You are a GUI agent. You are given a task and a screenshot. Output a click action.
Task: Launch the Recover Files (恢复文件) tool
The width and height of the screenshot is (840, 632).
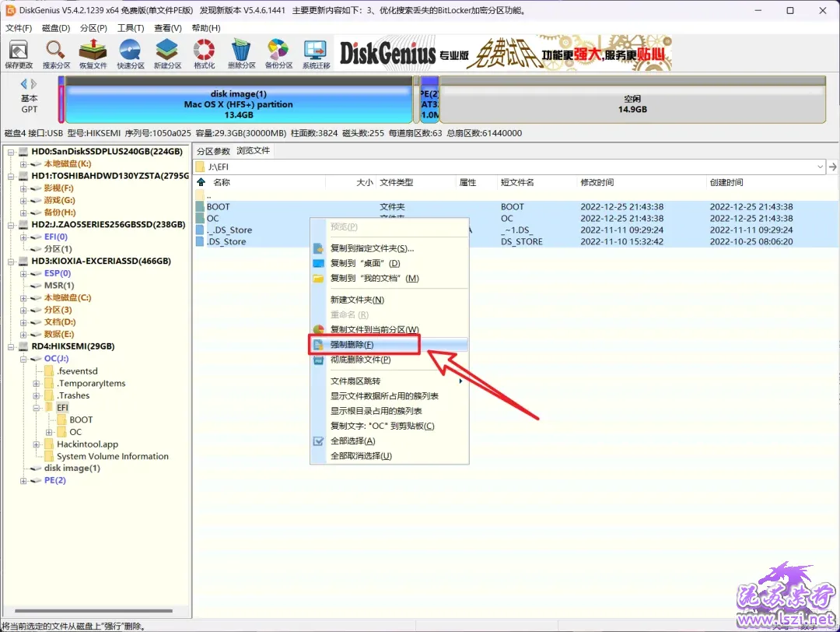click(x=93, y=54)
